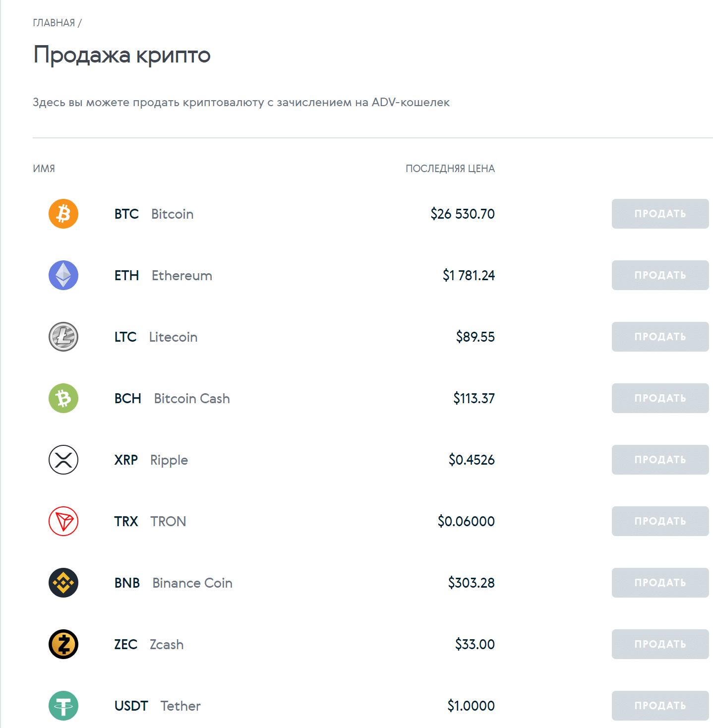Click the red TRON logo icon

click(x=63, y=521)
